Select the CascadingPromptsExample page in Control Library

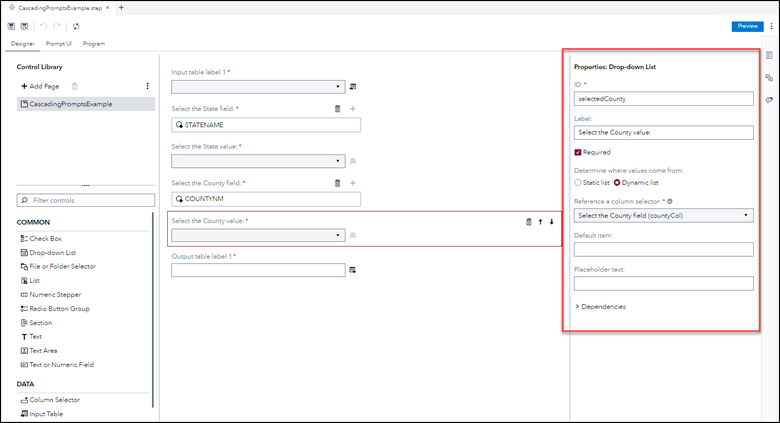coord(86,104)
